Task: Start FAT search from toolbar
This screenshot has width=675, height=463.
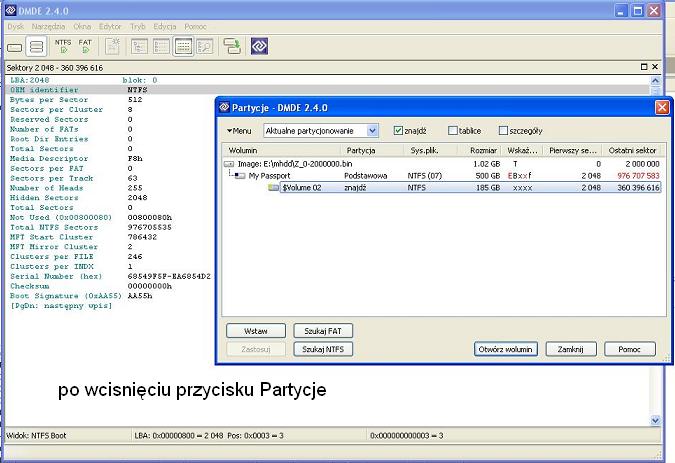Action: point(85,46)
